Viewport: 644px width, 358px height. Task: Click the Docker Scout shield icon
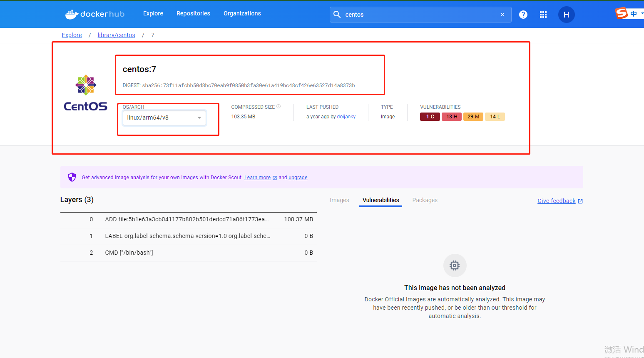[x=72, y=177]
